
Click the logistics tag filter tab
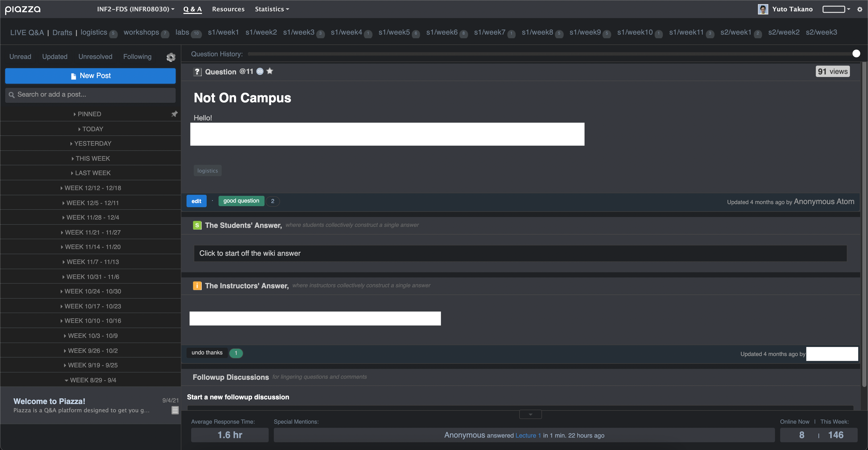point(94,32)
